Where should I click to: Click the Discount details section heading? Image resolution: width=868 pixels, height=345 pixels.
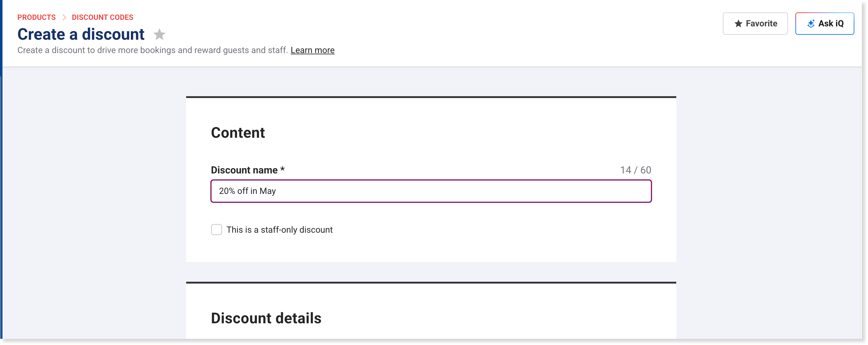coord(266,318)
